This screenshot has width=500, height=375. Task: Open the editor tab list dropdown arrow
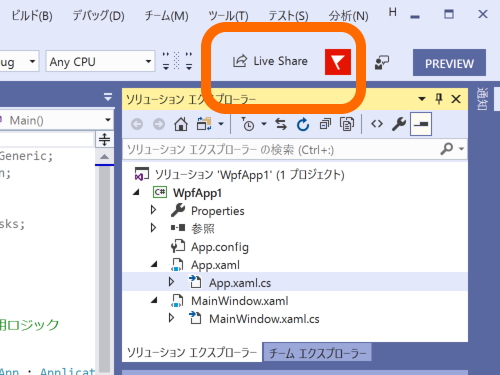point(108,97)
